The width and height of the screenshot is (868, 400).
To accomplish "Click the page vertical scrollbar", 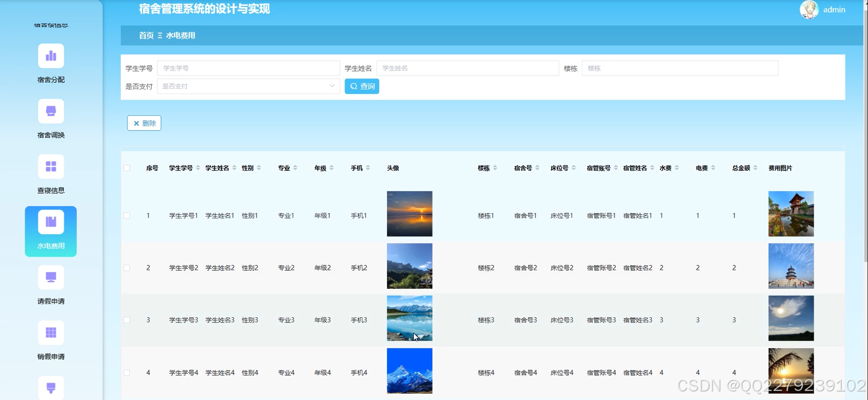I will pyautogui.click(x=865, y=136).
